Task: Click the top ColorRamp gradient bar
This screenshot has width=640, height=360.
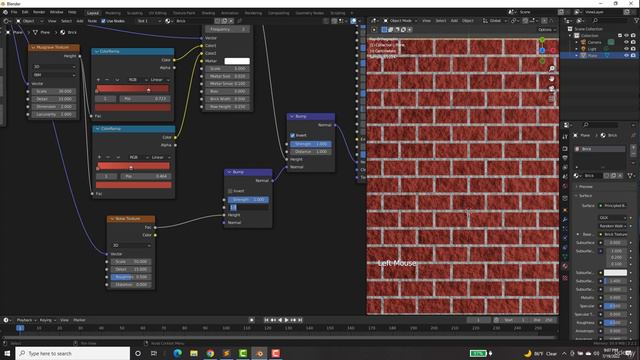Action: (133, 89)
